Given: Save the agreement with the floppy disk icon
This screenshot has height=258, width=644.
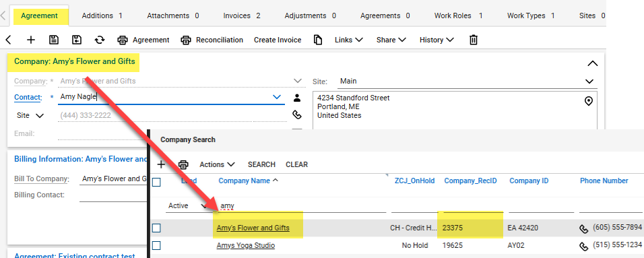Looking at the screenshot, I should click(x=54, y=40).
